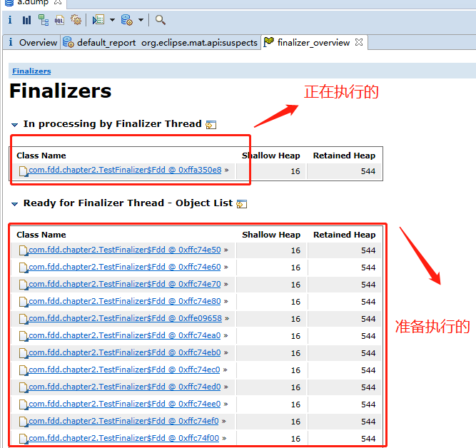This screenshot has height=448, width=476.
Task: Open the Overview info toolbar icon
Action: 10,20
